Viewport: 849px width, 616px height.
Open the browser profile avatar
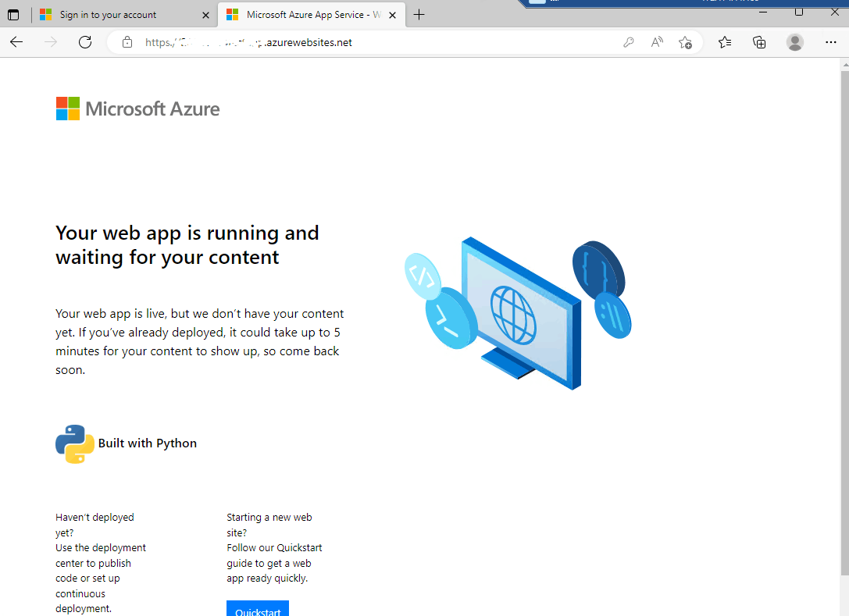[795, 42]
